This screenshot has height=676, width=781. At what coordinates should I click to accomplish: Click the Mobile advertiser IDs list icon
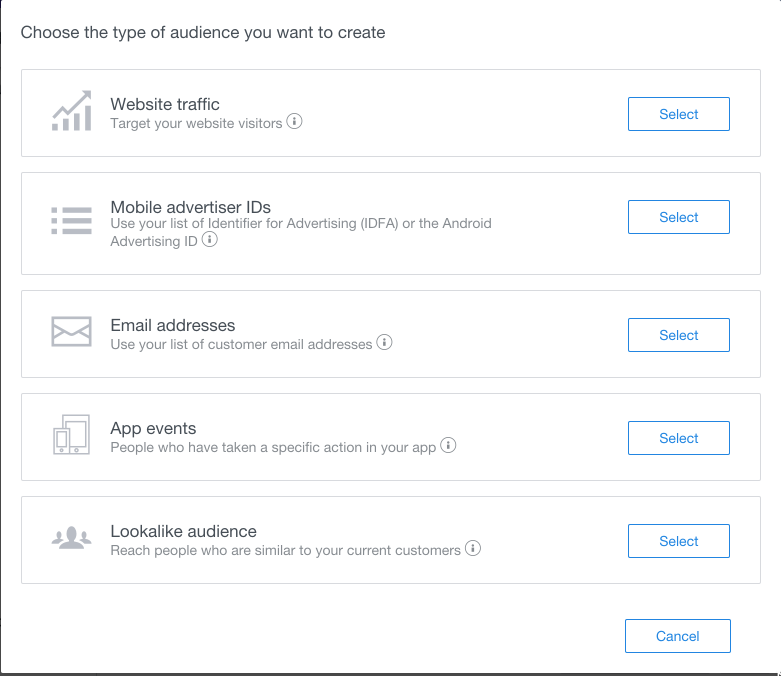71,221
